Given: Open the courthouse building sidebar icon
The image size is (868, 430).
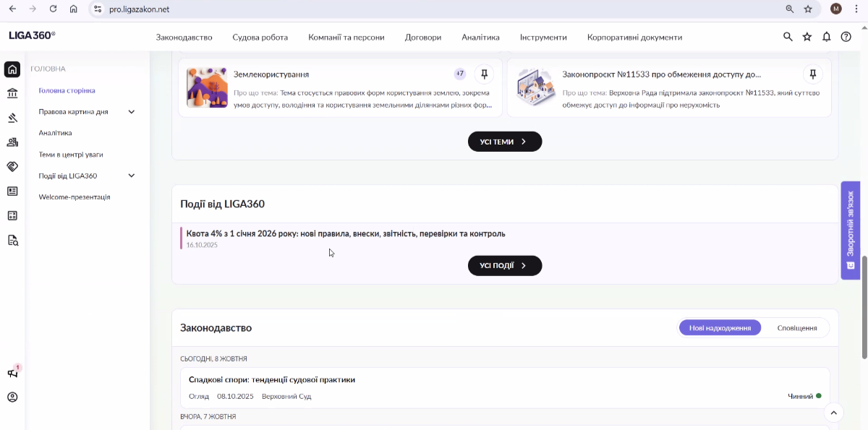Looking at the screenshot, I should click(x=12, y=93).
